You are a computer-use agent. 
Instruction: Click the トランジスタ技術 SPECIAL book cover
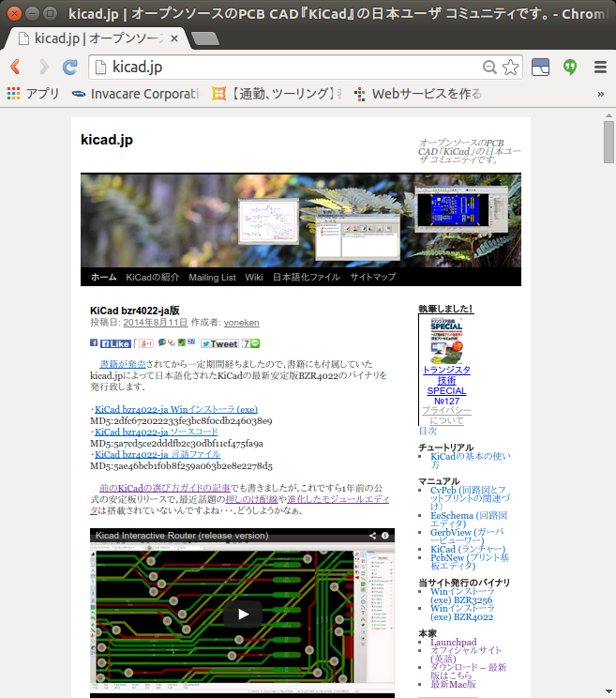point(446,341)
